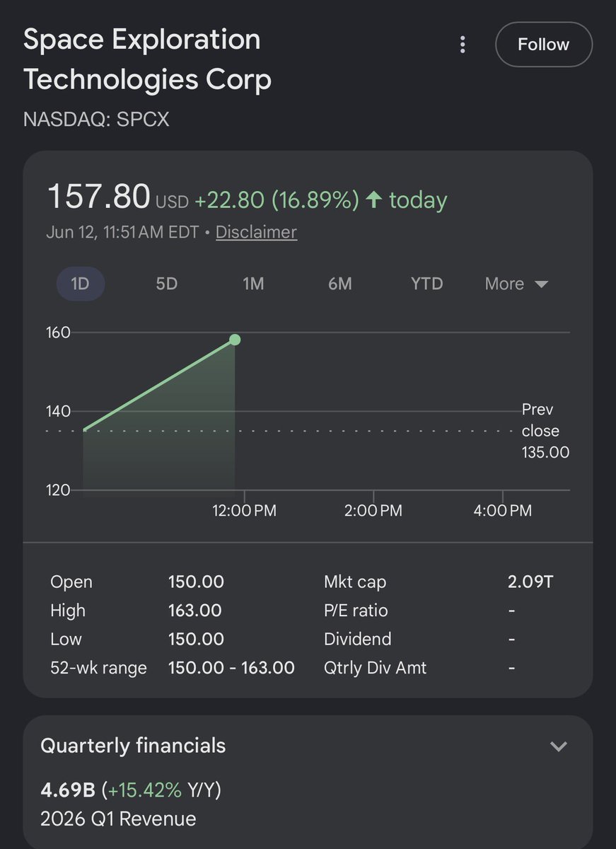Switch chart to 1M range

click(x=253, y=284)
